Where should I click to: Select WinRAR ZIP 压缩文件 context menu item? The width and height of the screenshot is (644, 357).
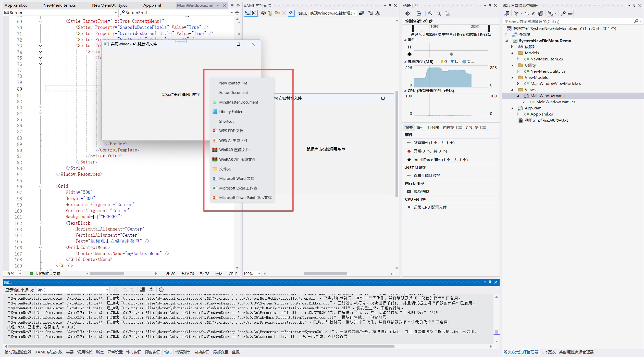pyautogui.click(x=237, y=160)
